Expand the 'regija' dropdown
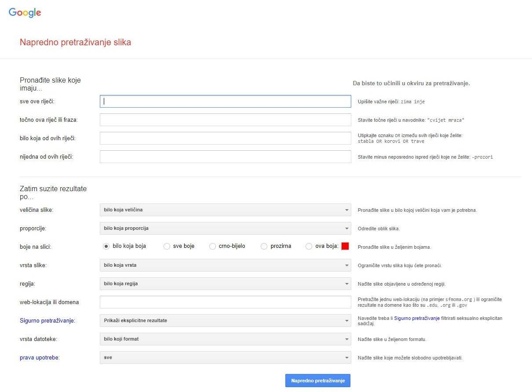This screenshot has height=392, width=532. tap(225, 284)
